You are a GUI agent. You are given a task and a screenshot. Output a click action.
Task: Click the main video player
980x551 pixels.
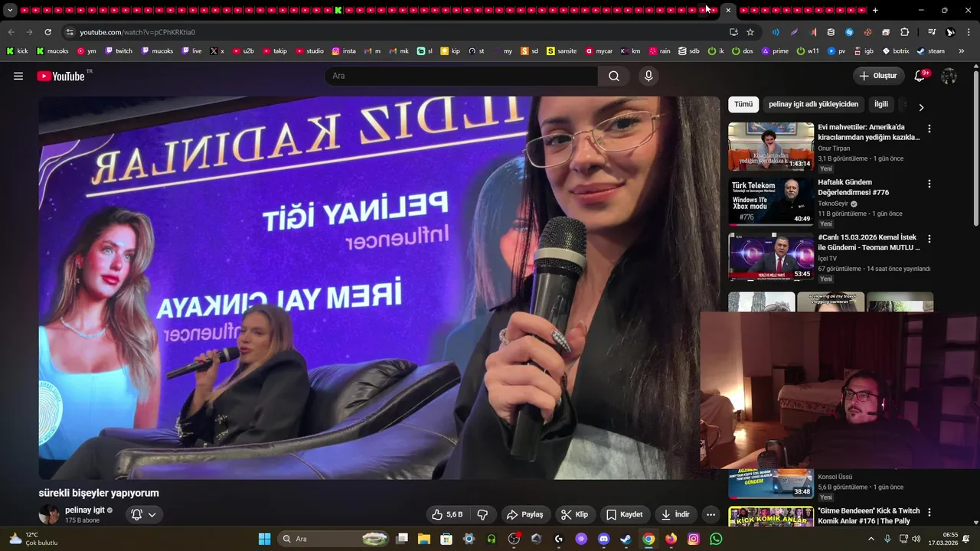pos(379,288)
